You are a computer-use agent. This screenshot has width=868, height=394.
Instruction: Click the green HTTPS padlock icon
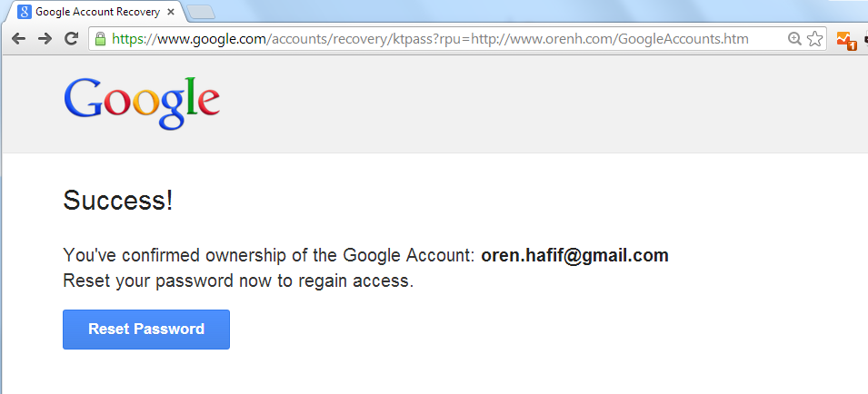pos(100,39)
